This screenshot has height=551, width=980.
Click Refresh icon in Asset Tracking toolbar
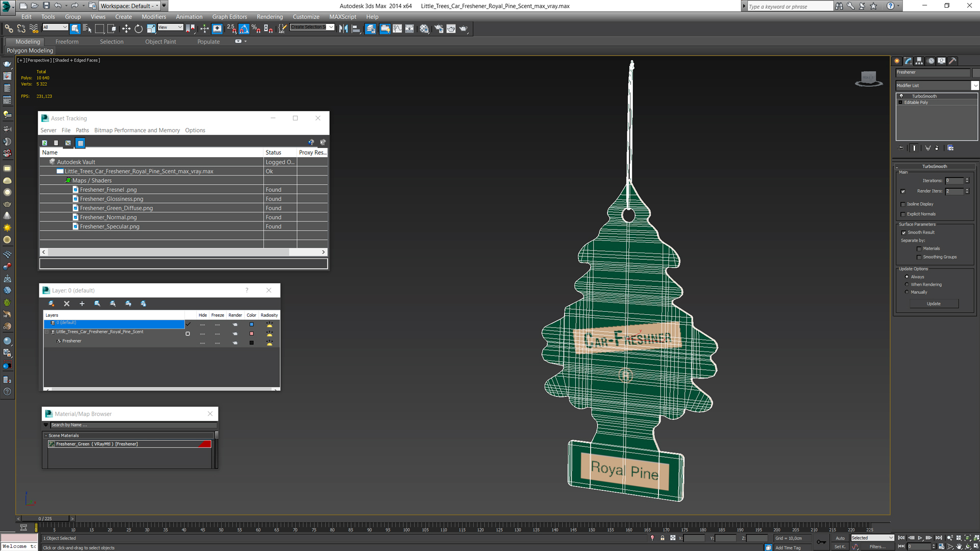pos(44,143)
